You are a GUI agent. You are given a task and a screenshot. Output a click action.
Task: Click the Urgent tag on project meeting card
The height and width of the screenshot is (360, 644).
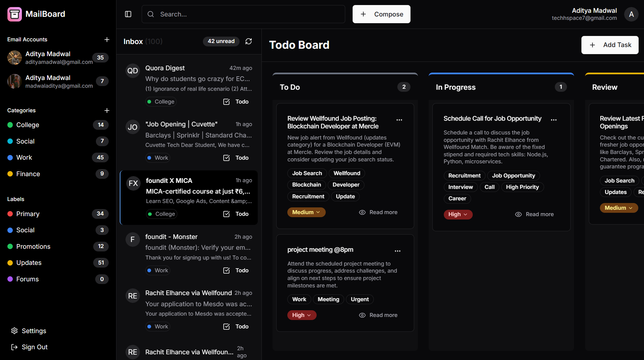point(360,299)
